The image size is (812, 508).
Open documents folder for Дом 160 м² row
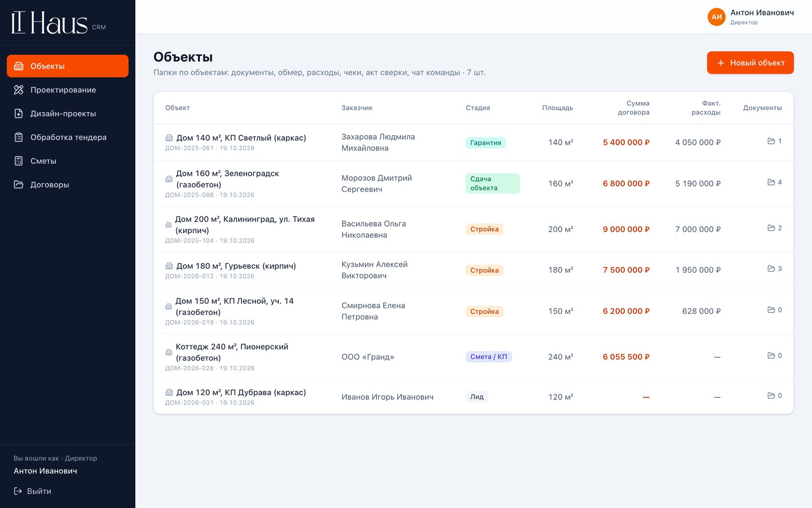(774, 182)
